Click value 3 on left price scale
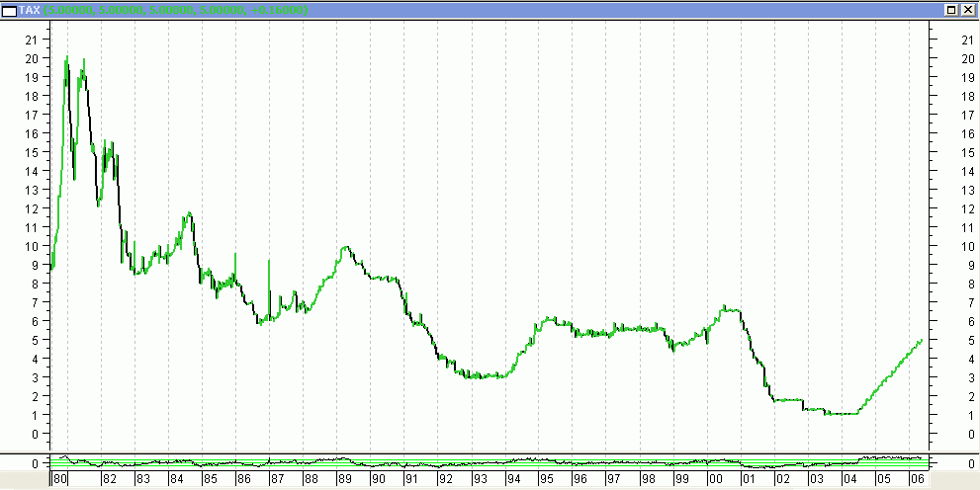Screen dimensions: 980x490 click(35, 377)
